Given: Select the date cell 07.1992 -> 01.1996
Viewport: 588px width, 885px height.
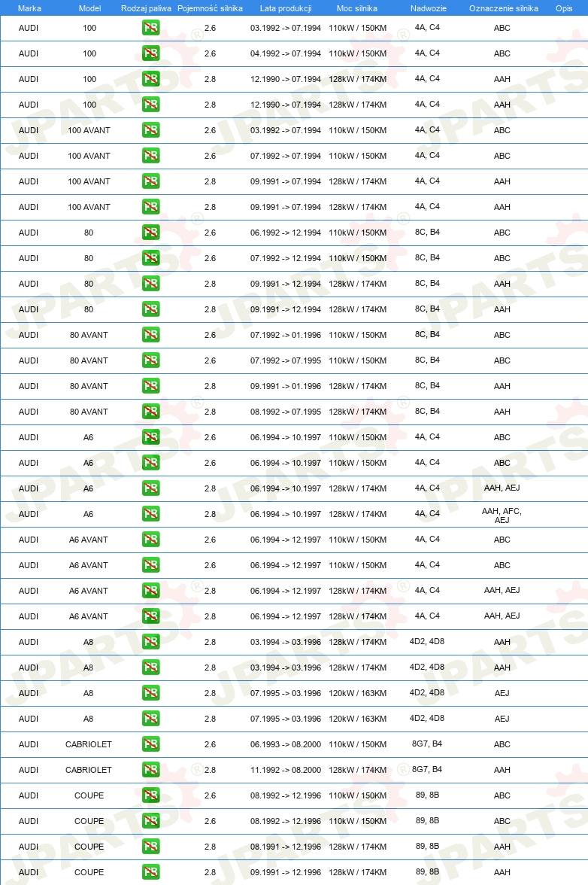Looking at the screenshot, I should coord(286,335).
